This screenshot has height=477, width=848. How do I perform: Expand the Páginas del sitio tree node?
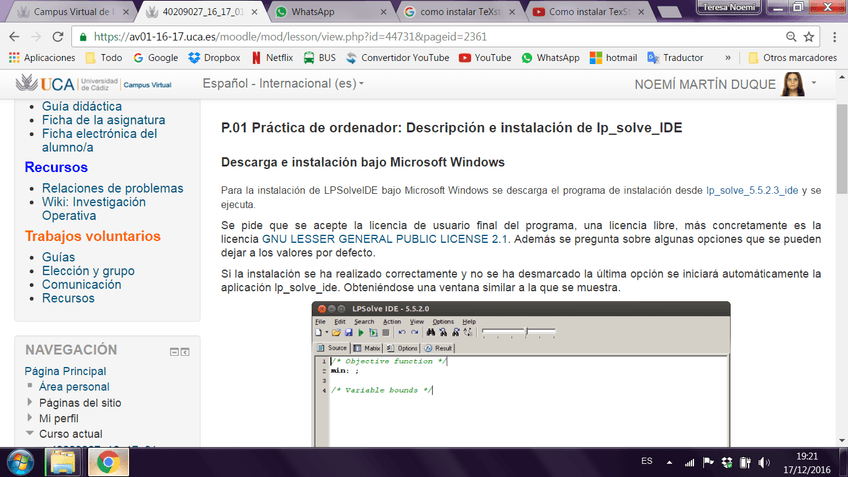(x=31, y=403)
